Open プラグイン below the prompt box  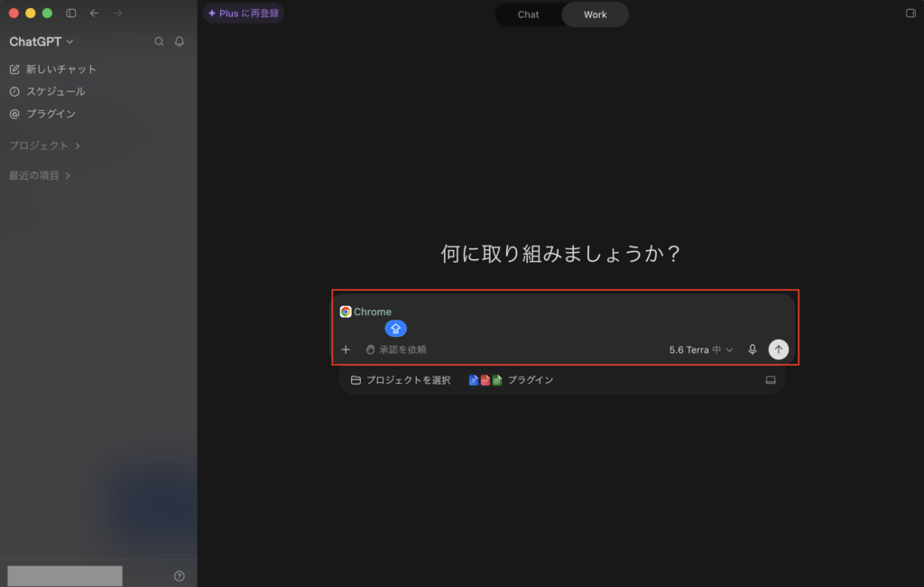coord(511,380)
